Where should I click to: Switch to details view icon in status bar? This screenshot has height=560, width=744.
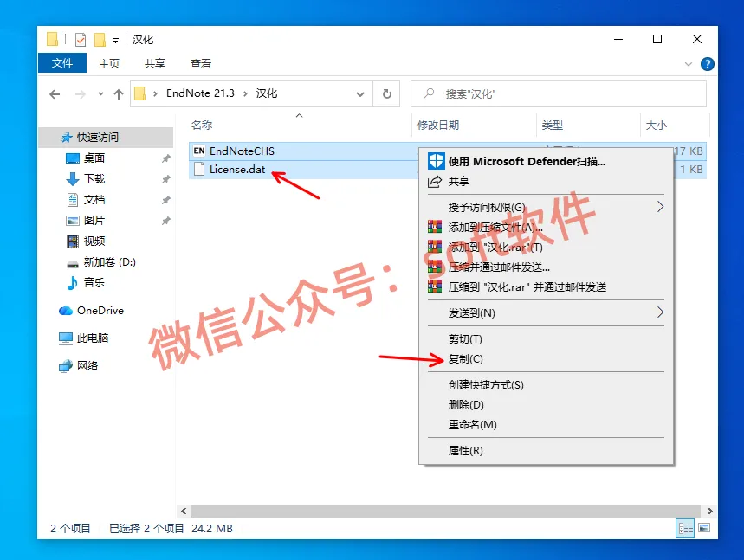pyautogui.click(x=685, y=528)
